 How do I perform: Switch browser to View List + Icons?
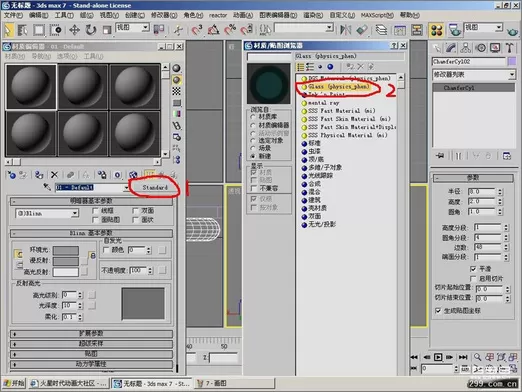(310, 67)
